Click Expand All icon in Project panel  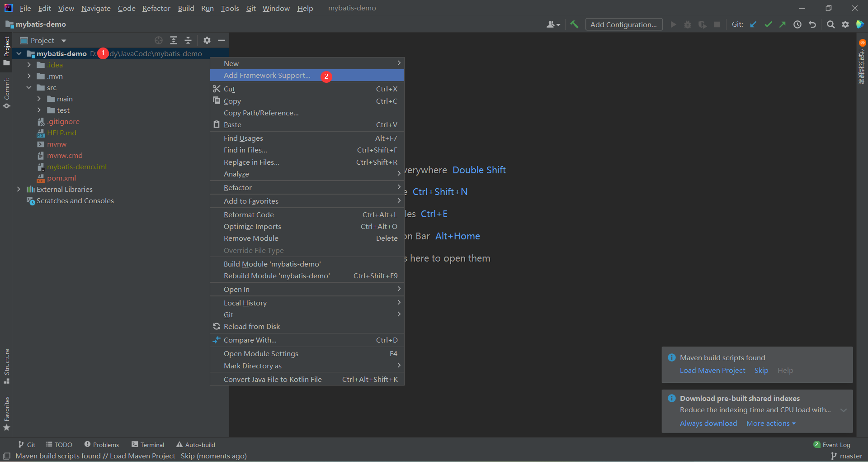[174, 40]
